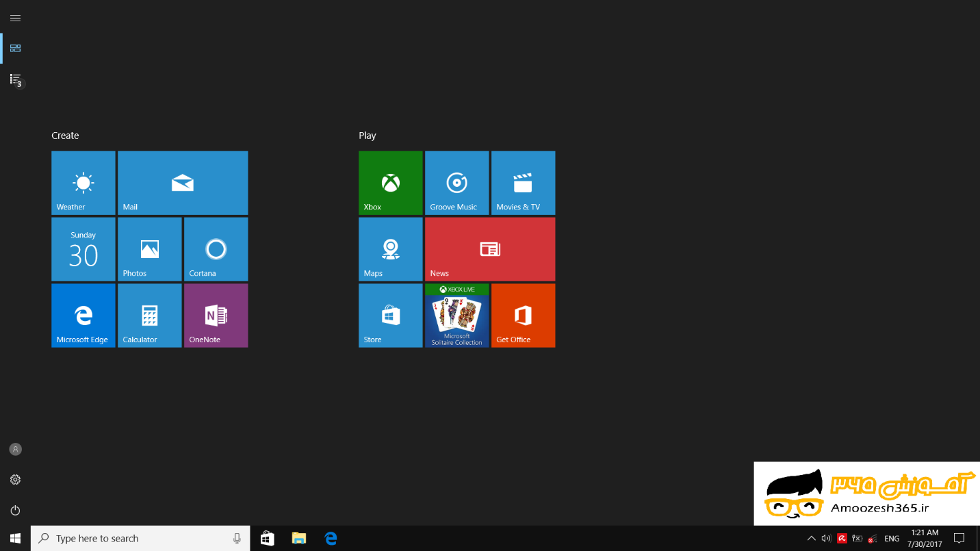The height and width of the screenshot is (551, 980).
Task: Open the clock showing 1:21 AM
Action: point(925,539)
